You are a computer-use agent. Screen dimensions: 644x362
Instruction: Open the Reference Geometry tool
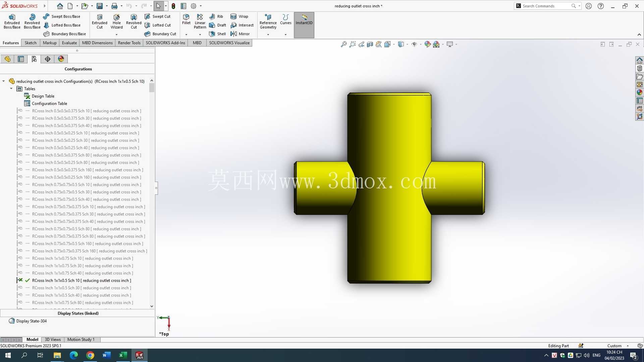tap(268, 21)
